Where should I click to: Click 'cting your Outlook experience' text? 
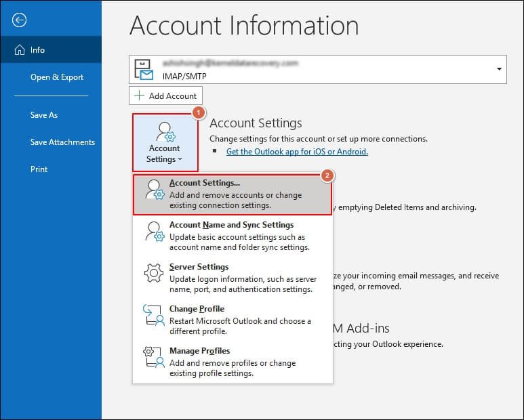(388, 344)
